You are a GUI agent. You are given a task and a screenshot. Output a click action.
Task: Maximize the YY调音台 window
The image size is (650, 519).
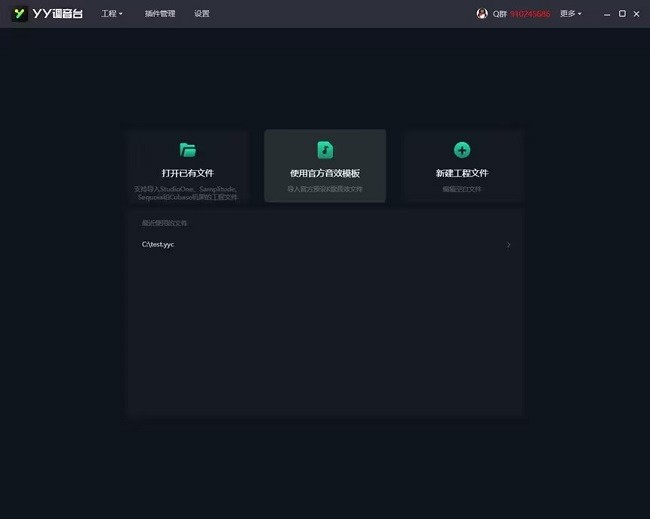click(x=622, y=14)
